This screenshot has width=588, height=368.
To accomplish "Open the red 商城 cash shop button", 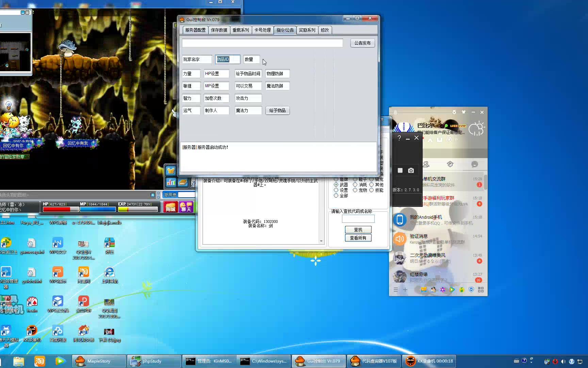I will click(x=170, y=207).
